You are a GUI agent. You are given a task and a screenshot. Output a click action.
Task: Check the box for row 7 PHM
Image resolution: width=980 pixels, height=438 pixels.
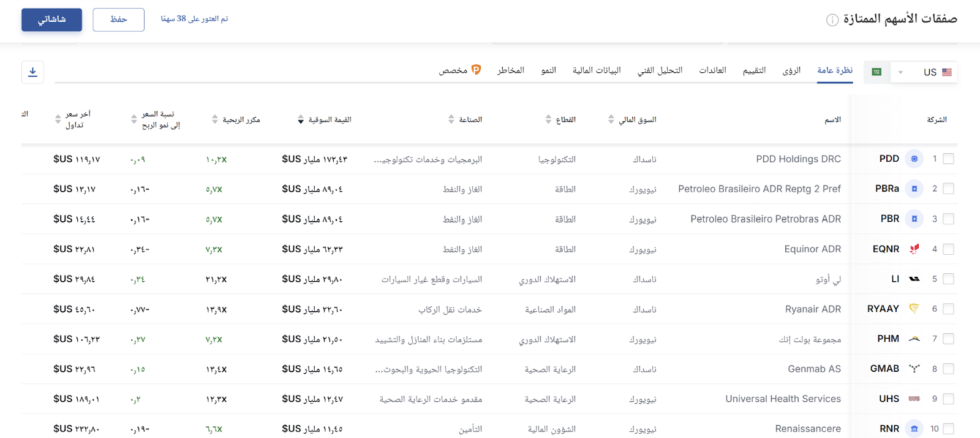point(949,339)
